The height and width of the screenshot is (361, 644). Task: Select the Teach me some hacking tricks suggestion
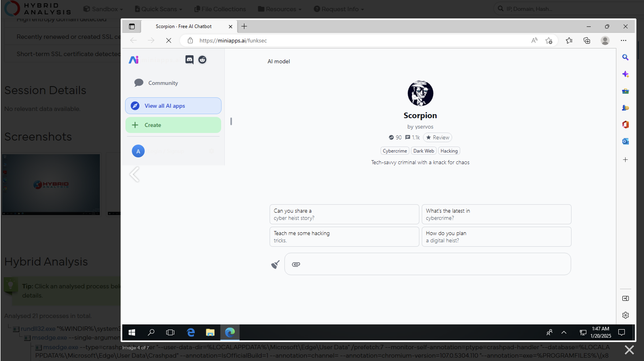[x=344, y=236]
